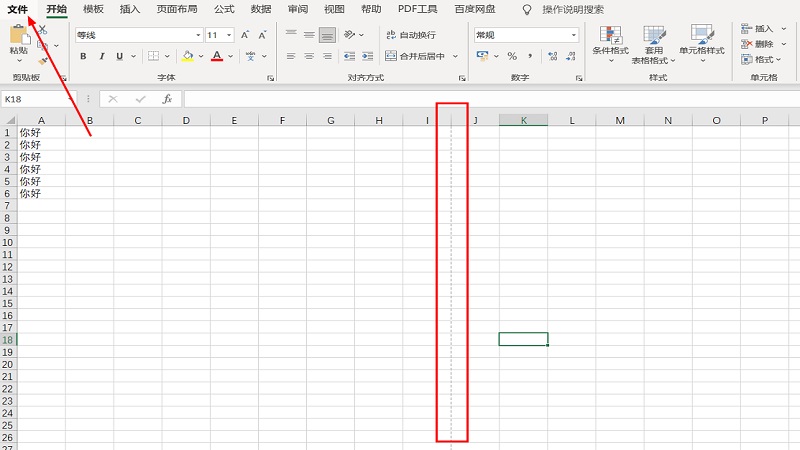Click the Cell Styles (单元格样式) icon
Viewport: 800px width, 450px height.
pyautogui.click(x=701, y=36)
